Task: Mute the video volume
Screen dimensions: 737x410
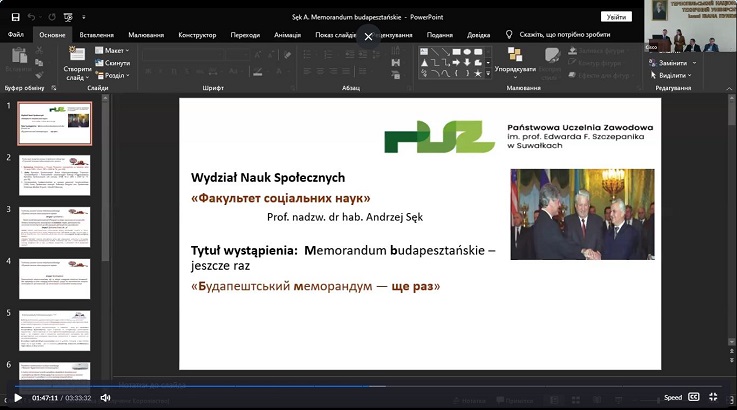Action: [x=105, y=397]
